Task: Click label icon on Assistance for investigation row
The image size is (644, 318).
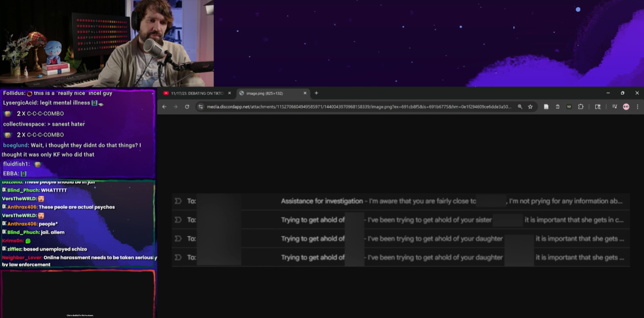Action: 178,201
